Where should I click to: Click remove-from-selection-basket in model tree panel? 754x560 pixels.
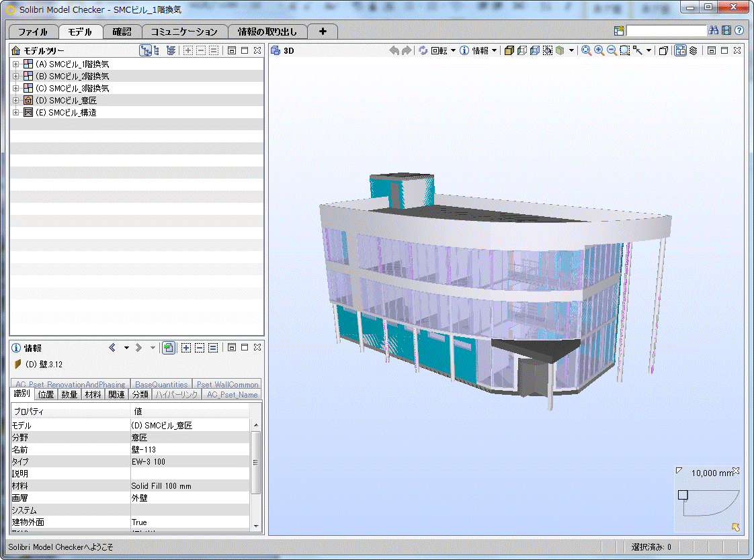201,50
